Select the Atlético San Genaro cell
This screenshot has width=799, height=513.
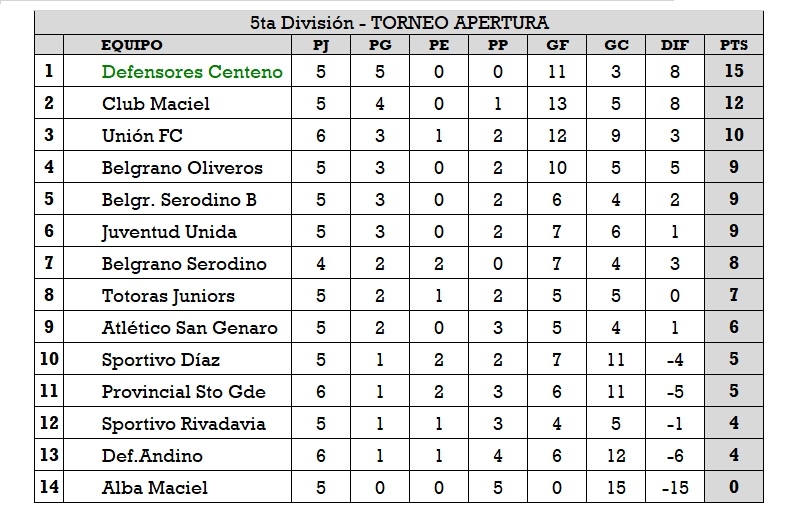(189, 327)
